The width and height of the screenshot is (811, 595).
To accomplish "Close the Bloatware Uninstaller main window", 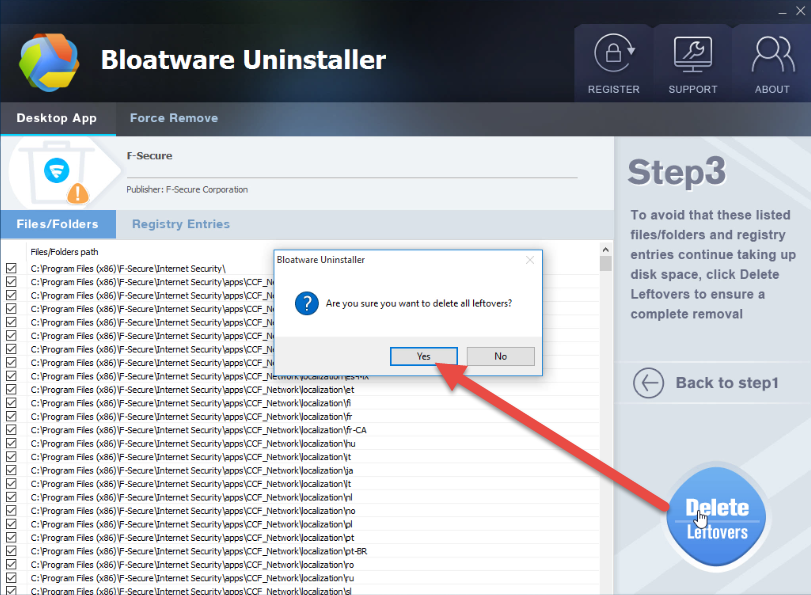I will coord(800,11).
